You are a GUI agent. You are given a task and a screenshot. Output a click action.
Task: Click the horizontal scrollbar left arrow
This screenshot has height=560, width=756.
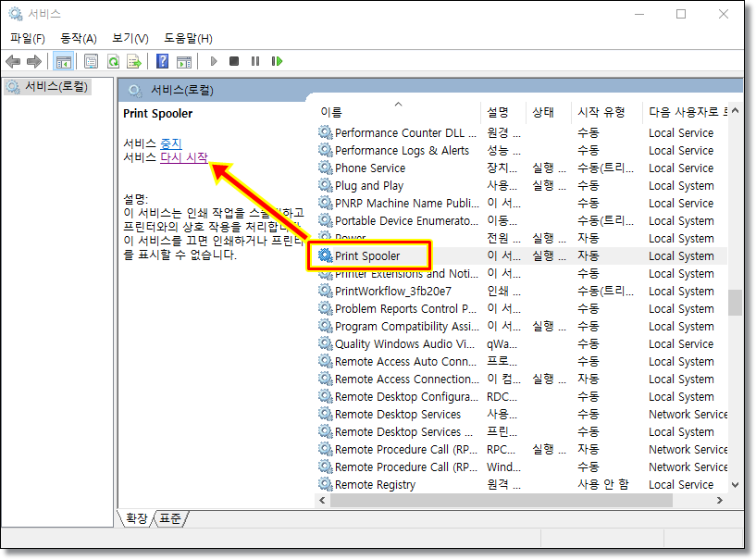(323, 500)
